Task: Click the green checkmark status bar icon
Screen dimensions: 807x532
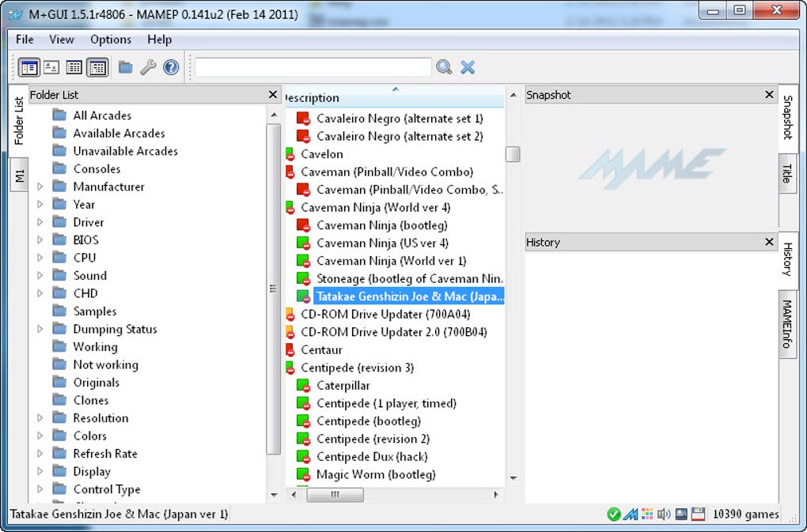Action: coord(613,514)
